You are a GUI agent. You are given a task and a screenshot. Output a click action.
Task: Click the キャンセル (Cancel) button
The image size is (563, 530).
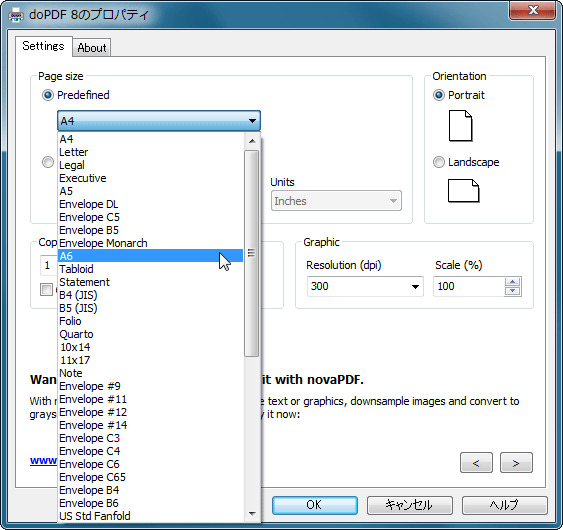pyautogui.click(x=409, y=505)
